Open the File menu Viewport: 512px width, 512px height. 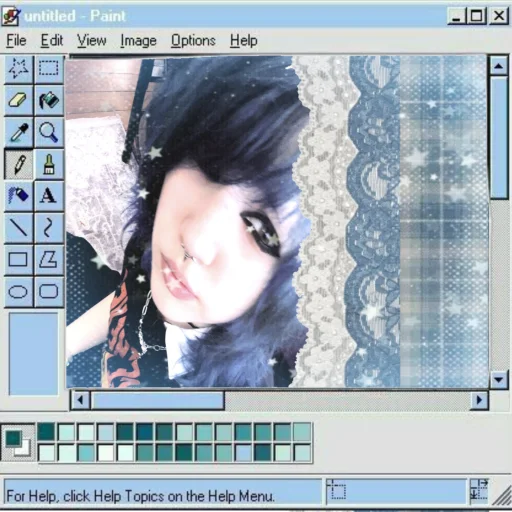click(x=16, y=41)
